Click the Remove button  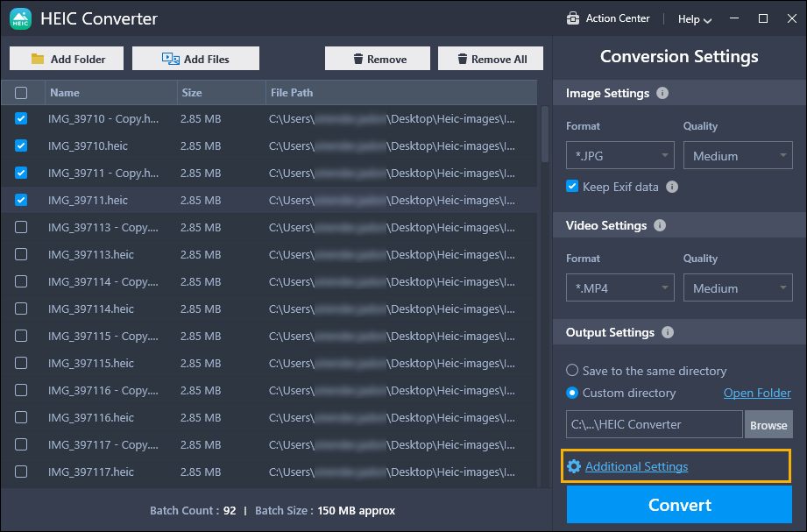[x=378, y=59]
